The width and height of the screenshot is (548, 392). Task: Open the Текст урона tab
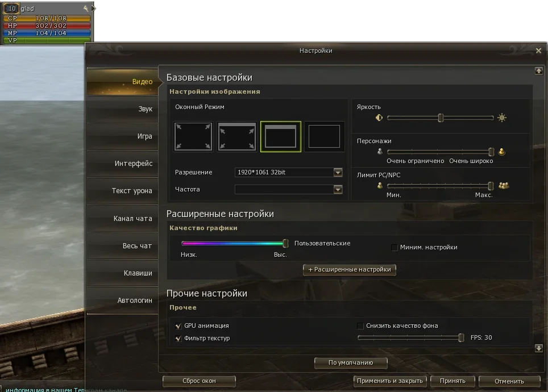coord(123,191)
